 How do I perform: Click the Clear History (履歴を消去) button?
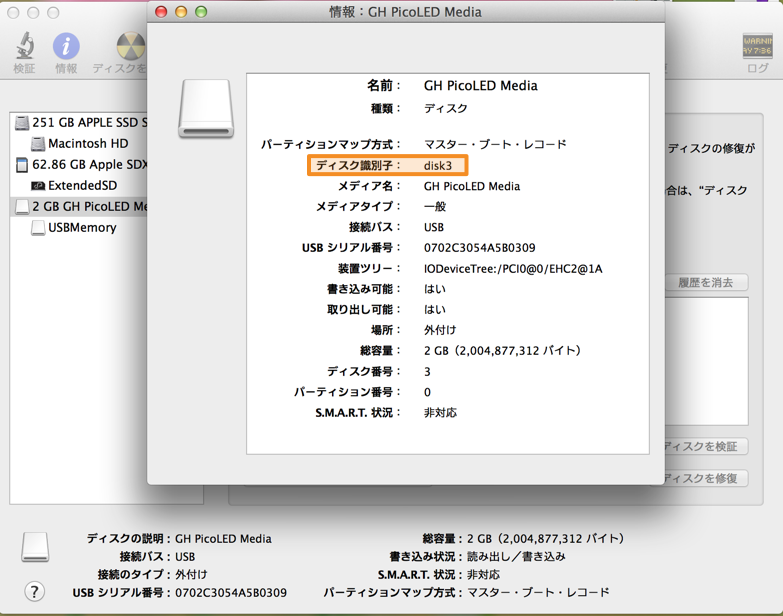706,283
